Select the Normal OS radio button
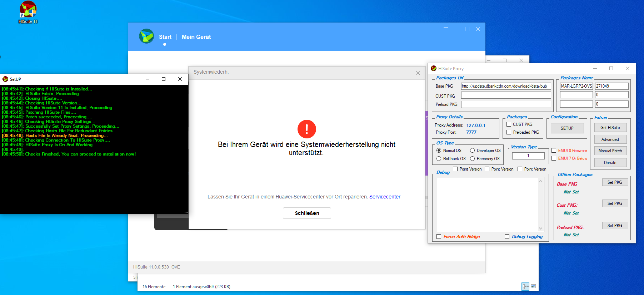This screenshot has height=295, width=644. (439, 151)
